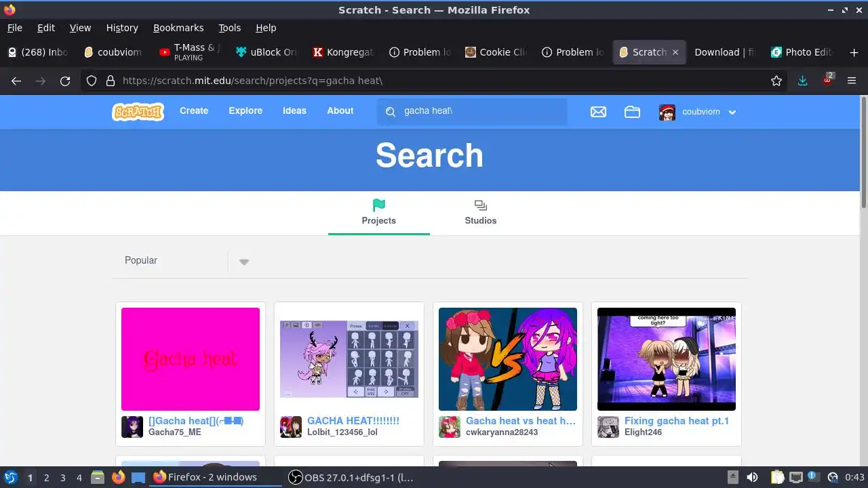This screenshot has height=488, width=868.
Task: Open the 'GACHA HEAT!!!!!!!!' project title link
Action: pyautogui.click(x=353, y=421)
